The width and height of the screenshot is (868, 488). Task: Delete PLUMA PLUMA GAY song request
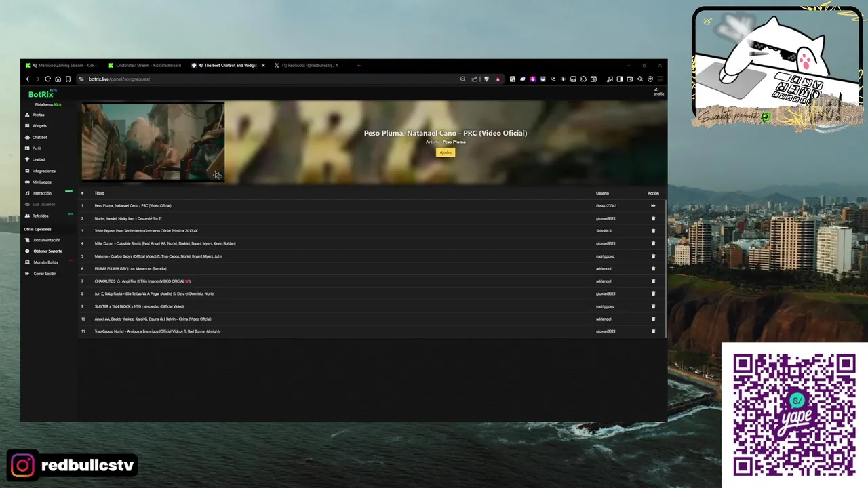[654, 268]
